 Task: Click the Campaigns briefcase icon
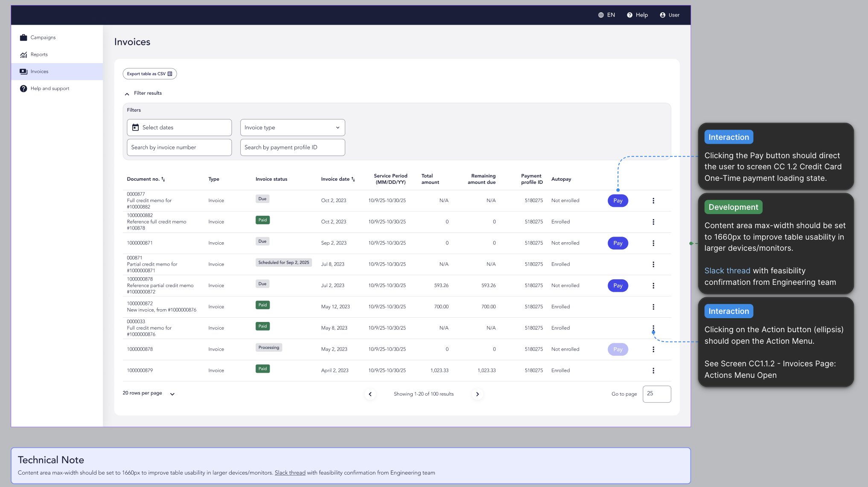23,38
